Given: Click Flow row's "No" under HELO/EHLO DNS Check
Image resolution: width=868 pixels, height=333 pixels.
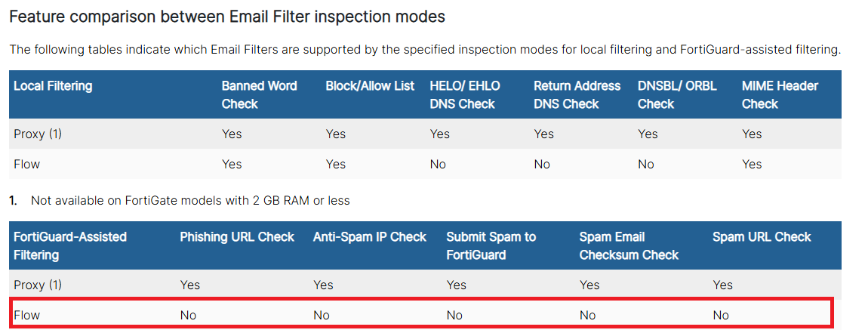Looking at the screenshot, I should point(438,164).
